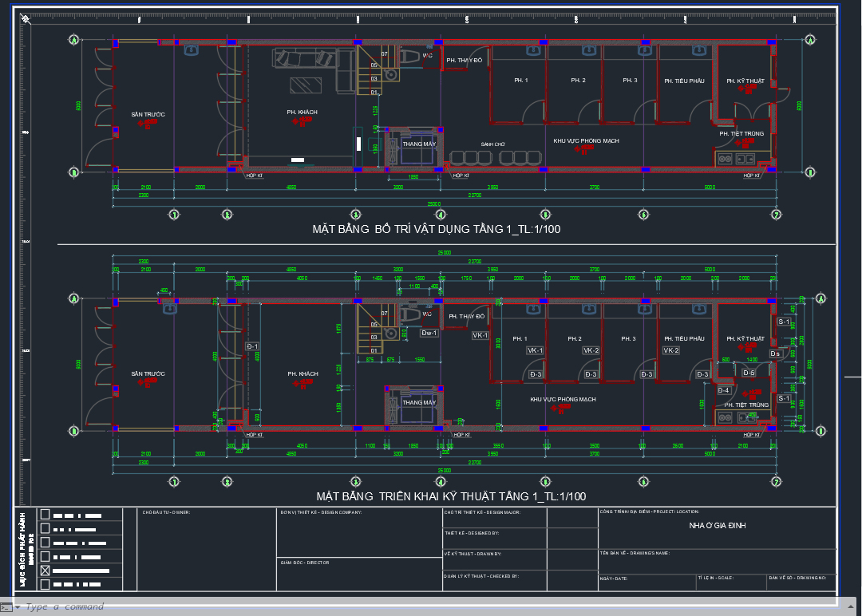Uncheck the crossed checkbox in the title block
The width and height of the screenshot is (862, 616).
coord(45,571)
